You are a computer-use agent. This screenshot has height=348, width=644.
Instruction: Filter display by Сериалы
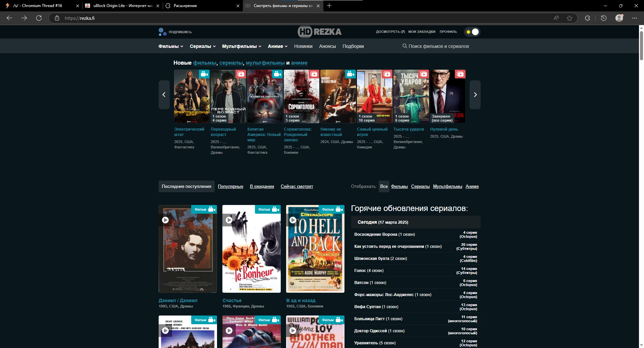(x=420, y=187)
